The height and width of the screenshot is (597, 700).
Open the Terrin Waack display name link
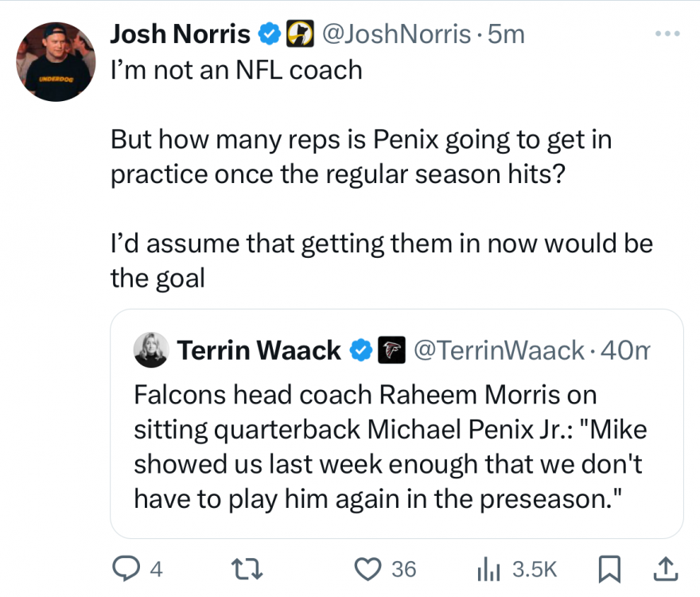259,350
